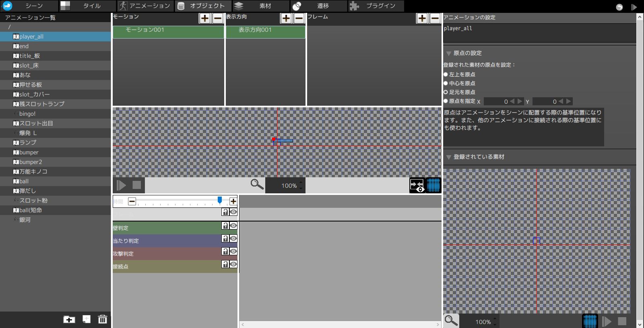The image size is (644, 328).
Task: Remove a frame using the minus icon
Action: (435, 18)
